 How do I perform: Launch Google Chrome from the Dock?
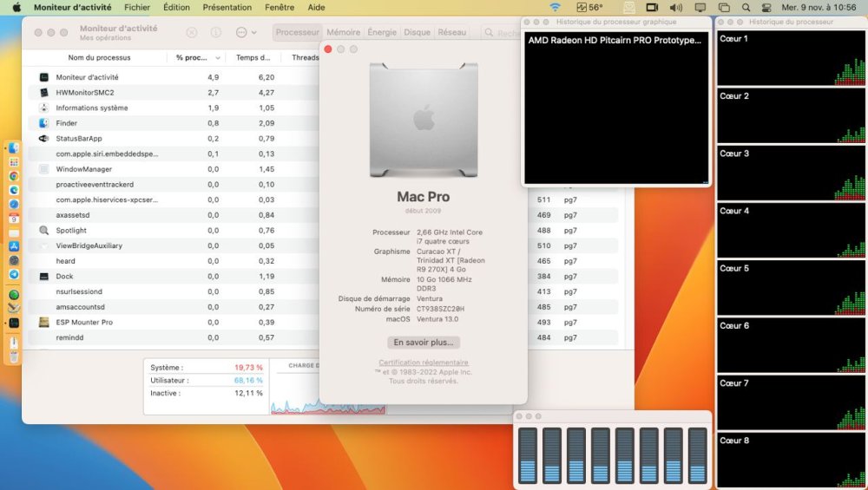click(14, 176)
